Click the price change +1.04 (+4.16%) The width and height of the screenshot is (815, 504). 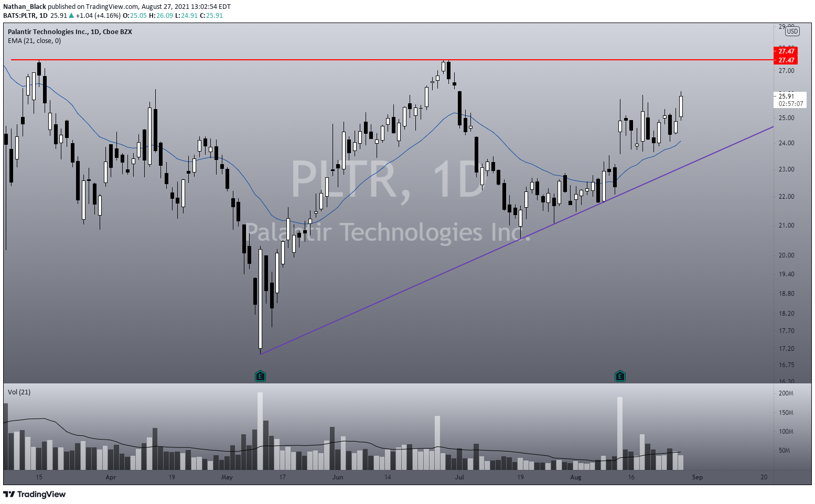coord(98,15)
